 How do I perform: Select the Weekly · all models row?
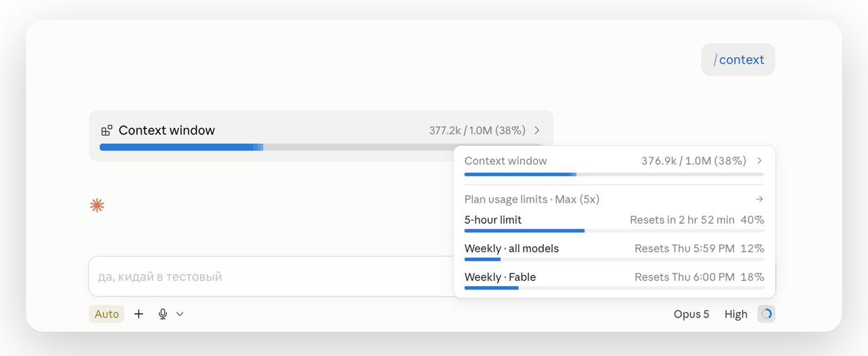click(x=614, y=251)
